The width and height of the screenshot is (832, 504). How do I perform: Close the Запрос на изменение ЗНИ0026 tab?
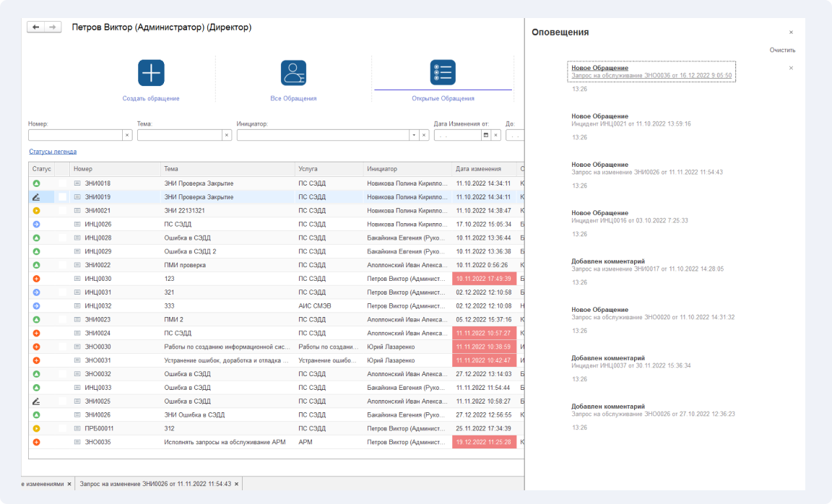pos(237,484)
